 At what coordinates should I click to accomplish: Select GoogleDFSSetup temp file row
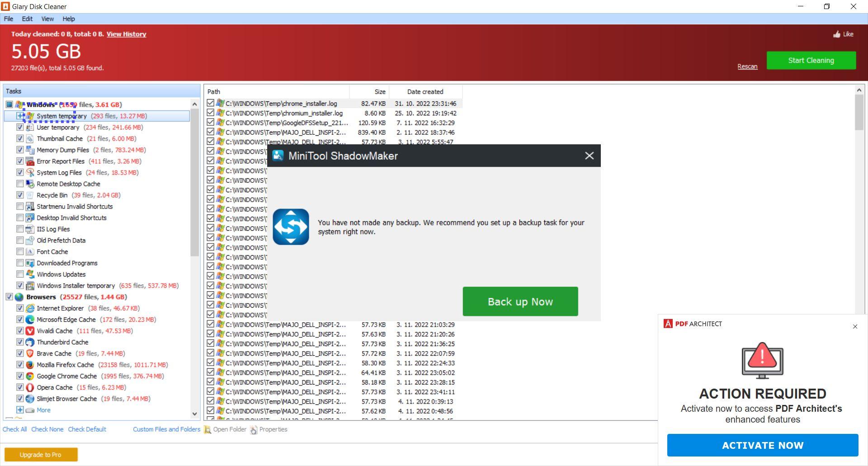click(x=334, y=123)
